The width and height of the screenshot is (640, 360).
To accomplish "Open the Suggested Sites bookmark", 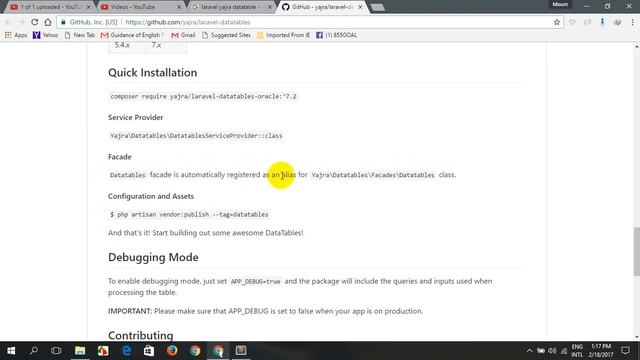I will tap(226, 35).
